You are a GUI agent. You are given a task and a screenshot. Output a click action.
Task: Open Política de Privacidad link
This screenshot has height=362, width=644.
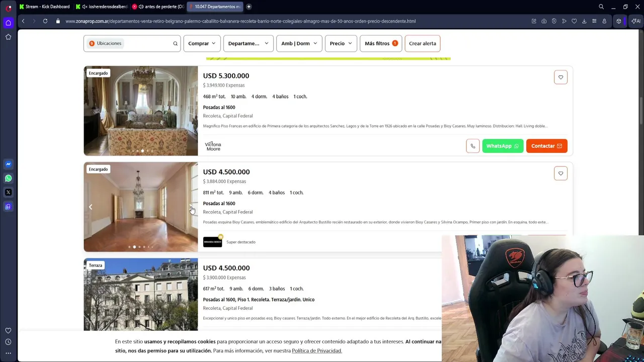tap(316, 350)
